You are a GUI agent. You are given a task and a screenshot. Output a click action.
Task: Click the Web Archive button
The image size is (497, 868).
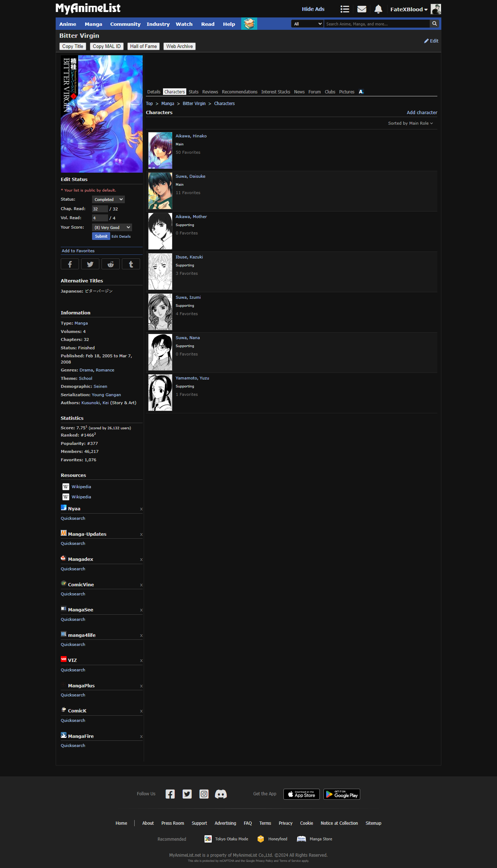(x=180, y=47)
